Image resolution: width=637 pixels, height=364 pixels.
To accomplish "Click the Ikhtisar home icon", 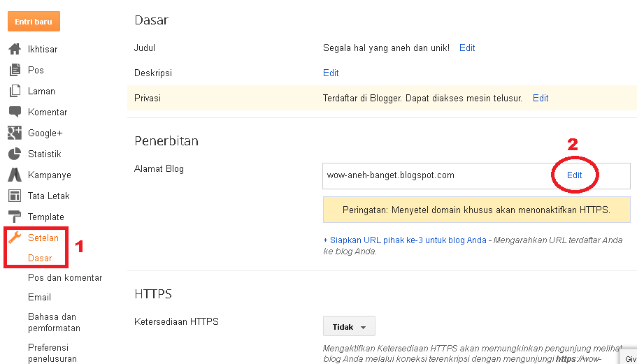I will point(15,50).
